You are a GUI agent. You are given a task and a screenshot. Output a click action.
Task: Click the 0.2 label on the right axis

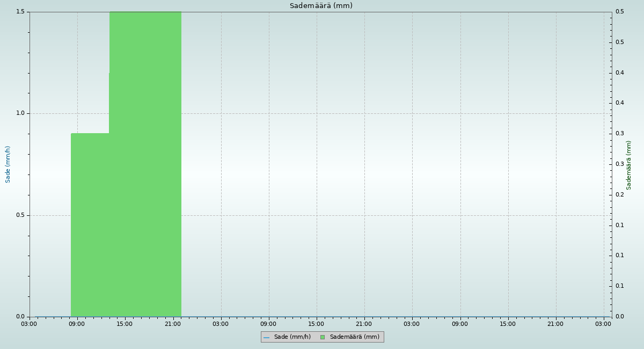[619, 195]
